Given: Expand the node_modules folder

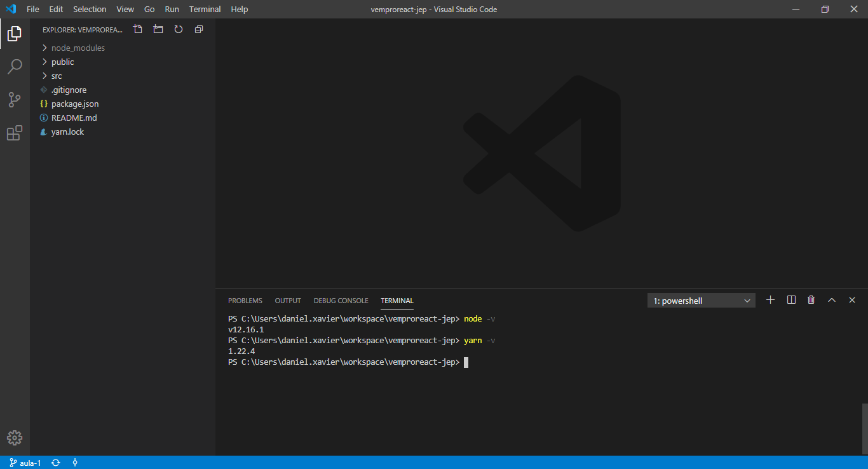Looking at the screenshot, I should click(123, 48).
